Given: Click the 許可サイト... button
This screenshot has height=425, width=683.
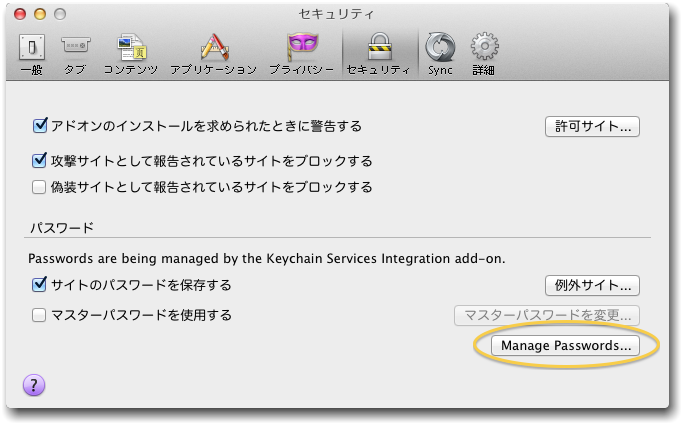Looking at the screenshot, I should click(592, 126).
